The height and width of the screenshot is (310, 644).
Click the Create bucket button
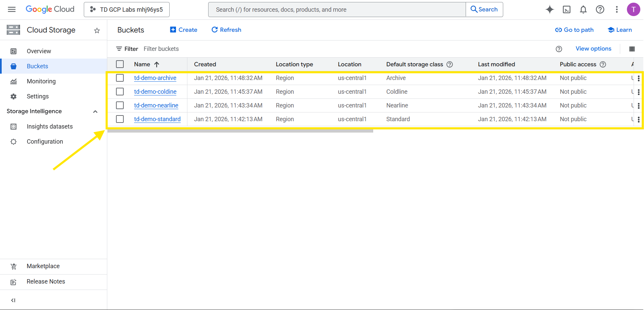tap(184, 30)
